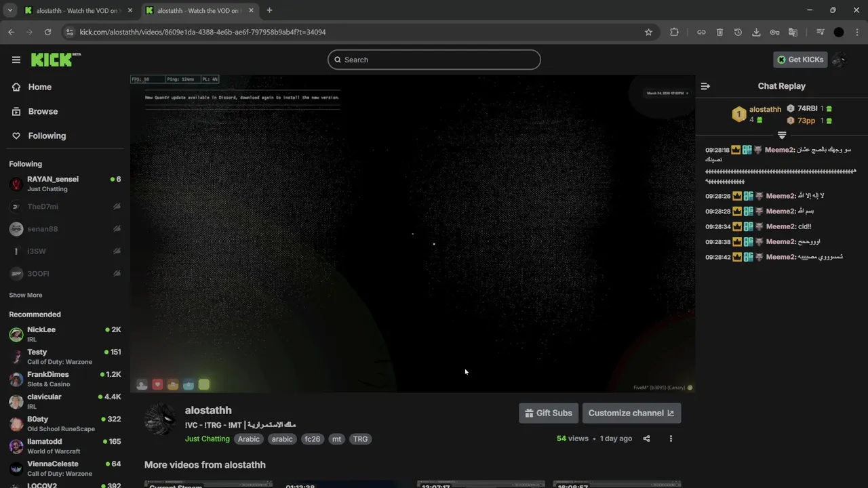Screen dimensions: 868x488
Task: Select the lowercase arabic tag
Action: pos(282,439)
